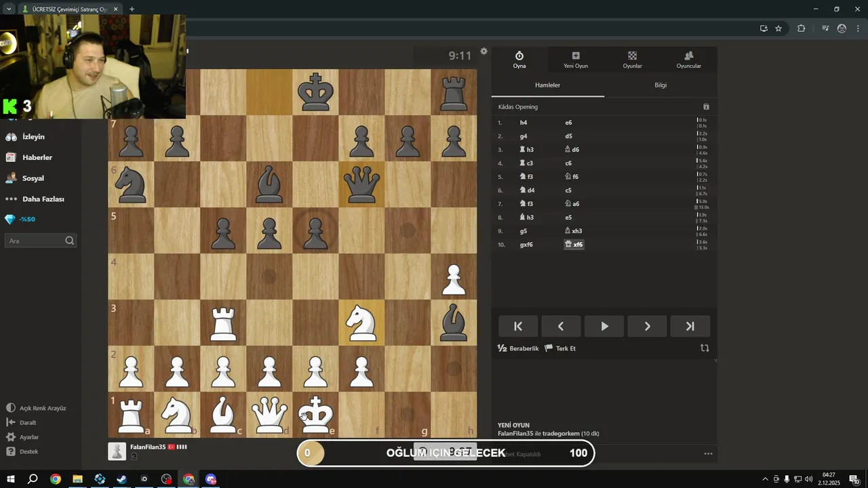Click the opening explorer book icon
Screen dimensions: 868x488
tap(706, 107)
